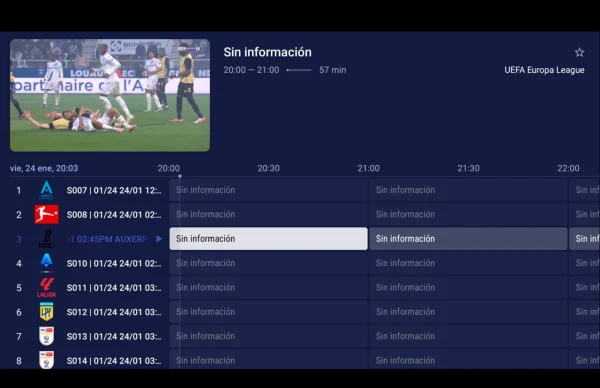Click the 21:00 timeline label
The width and height of the screenshot is (600, 388).
point(368,168)
